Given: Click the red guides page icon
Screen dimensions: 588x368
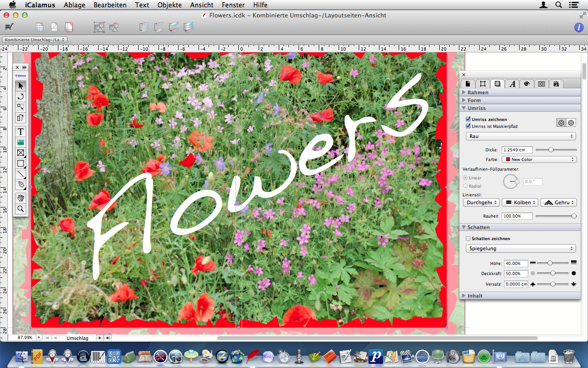Looking at the screenshot, I should 69,27.
